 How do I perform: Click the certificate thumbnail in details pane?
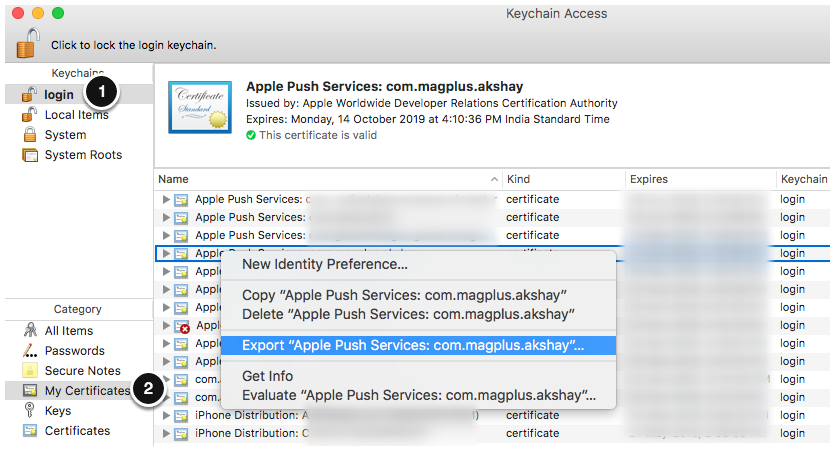point(200,107)
